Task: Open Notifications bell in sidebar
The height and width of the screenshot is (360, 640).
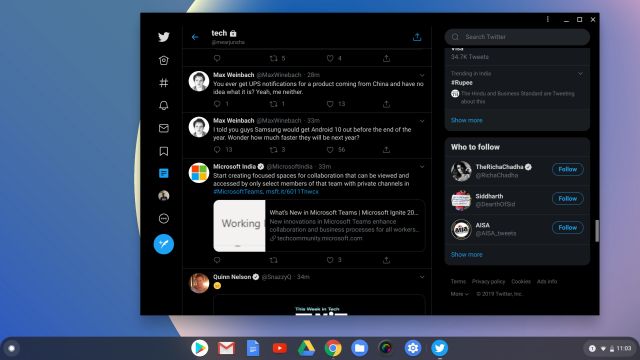Action: [164, 105]
